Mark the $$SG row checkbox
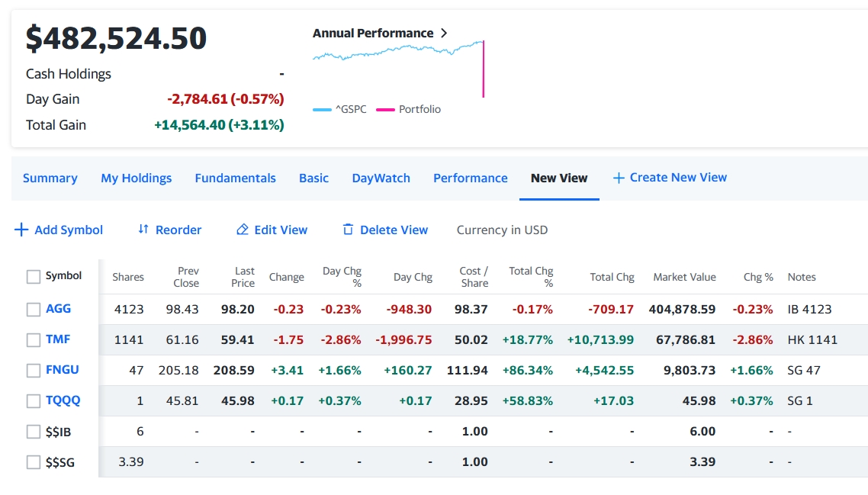 click(34, 462)
